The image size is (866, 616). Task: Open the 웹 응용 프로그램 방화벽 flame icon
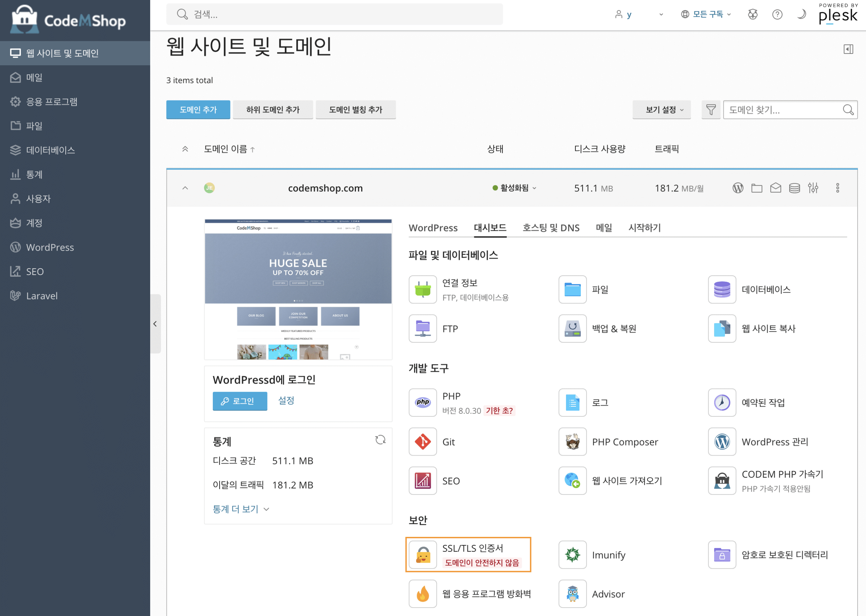point(423,594)
